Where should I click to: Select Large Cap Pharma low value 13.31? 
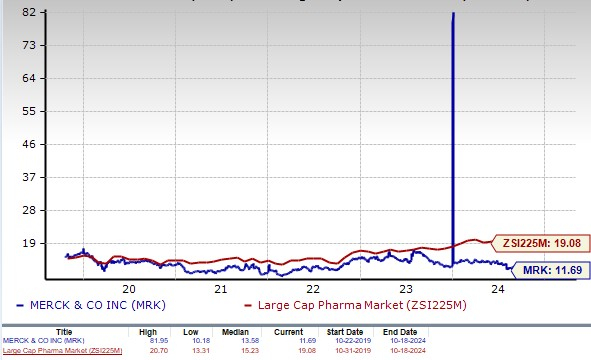tap(201, 351)
